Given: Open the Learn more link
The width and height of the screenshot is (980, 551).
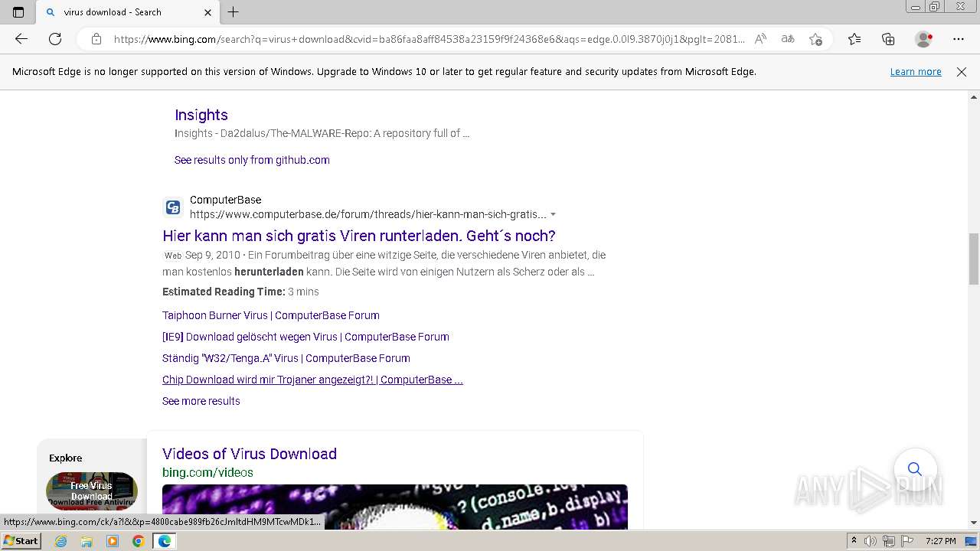Looking at the screenshot, I should pos(916,72).
